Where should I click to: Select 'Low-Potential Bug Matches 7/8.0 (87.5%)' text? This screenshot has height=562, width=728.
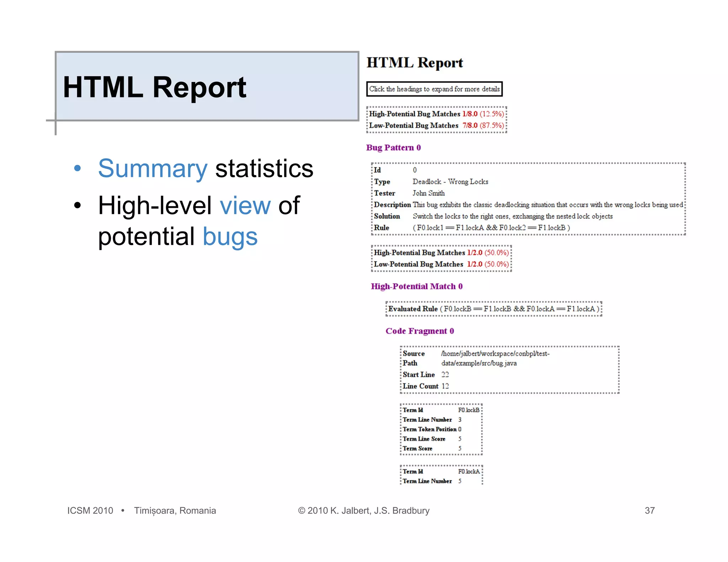437,125
